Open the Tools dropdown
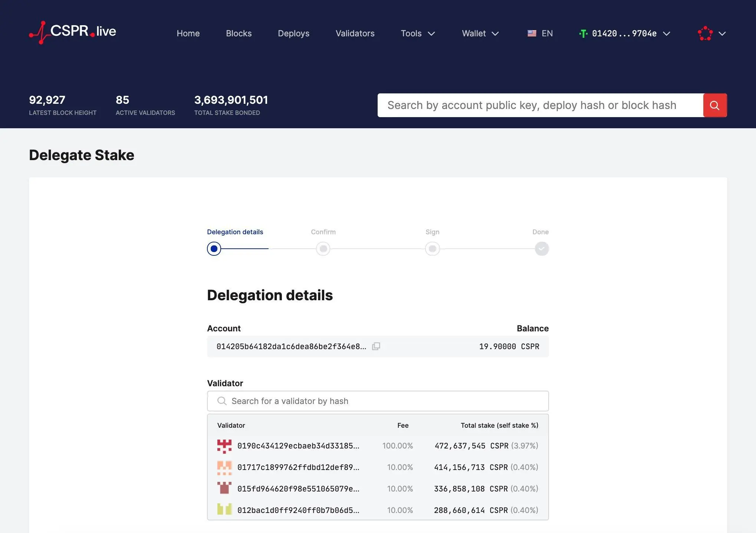Viewport: 756px width, 533px height. click(x=417, y=33)
